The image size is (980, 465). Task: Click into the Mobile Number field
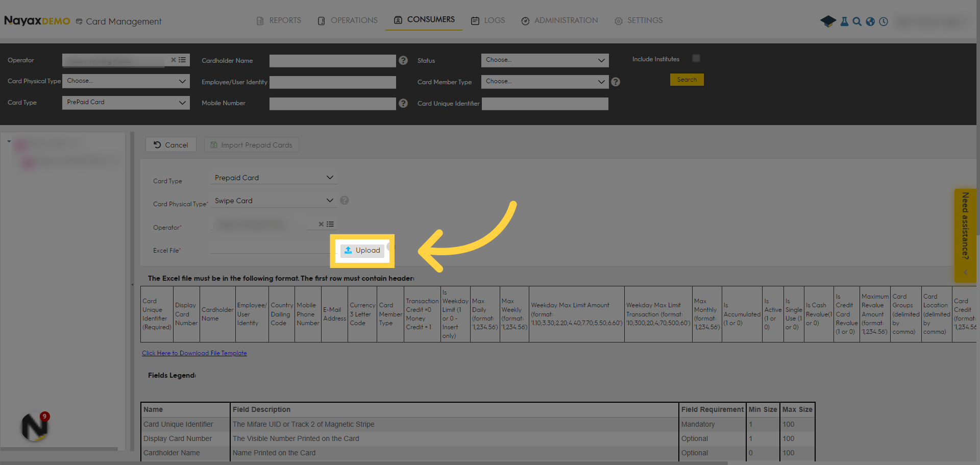(x=333, y=104)
